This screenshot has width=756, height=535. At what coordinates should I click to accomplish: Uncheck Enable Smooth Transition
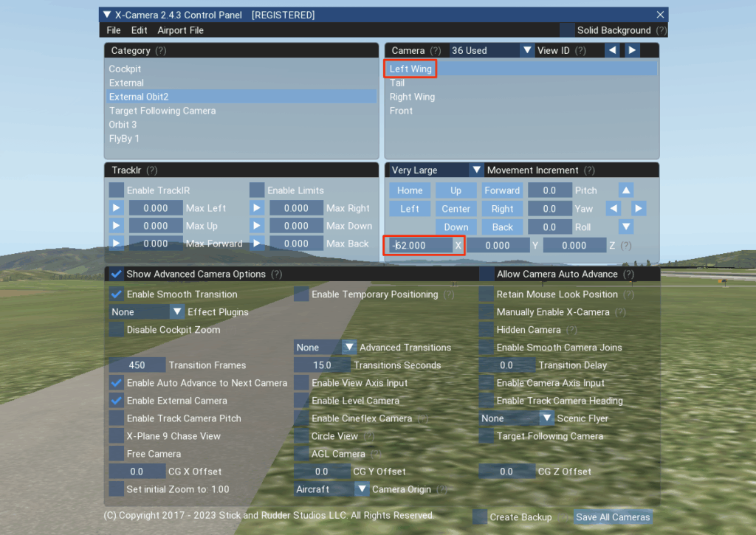pyautogui.click(x=117, y=294)
